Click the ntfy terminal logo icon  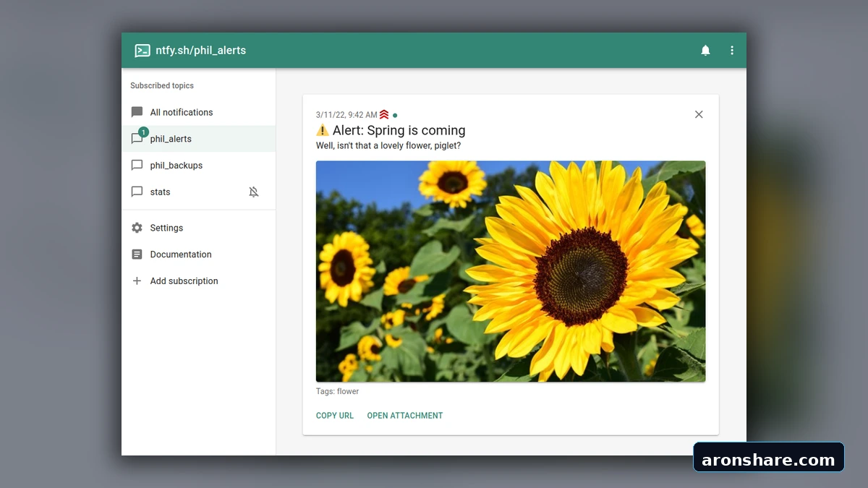point(142,51)
